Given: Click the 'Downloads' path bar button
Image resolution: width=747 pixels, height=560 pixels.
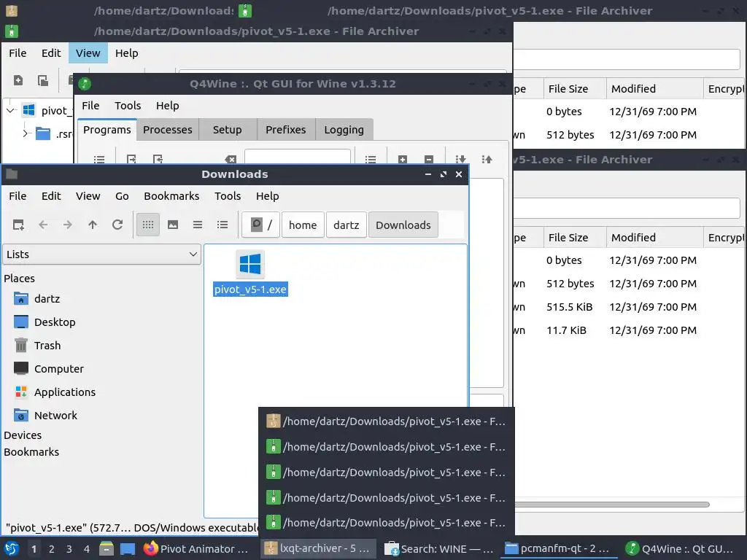Looking at the screenshot, I should (403, 225).
